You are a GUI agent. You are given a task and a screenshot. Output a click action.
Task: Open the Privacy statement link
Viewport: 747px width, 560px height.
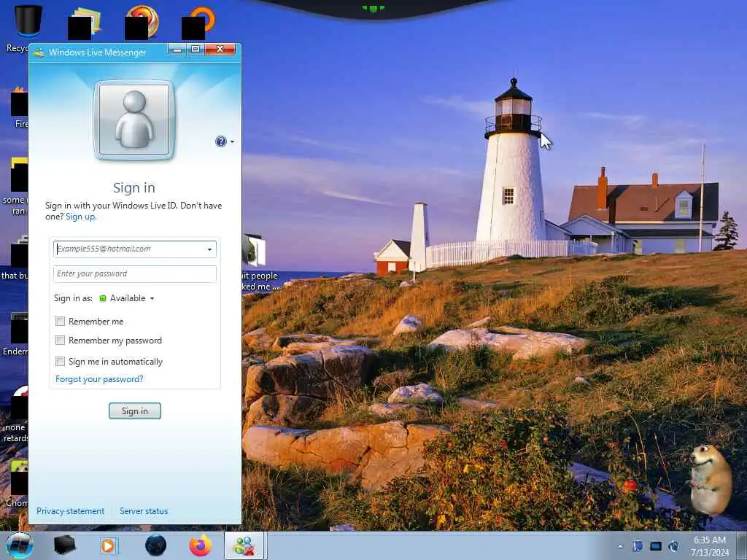(x=71, y=511)
